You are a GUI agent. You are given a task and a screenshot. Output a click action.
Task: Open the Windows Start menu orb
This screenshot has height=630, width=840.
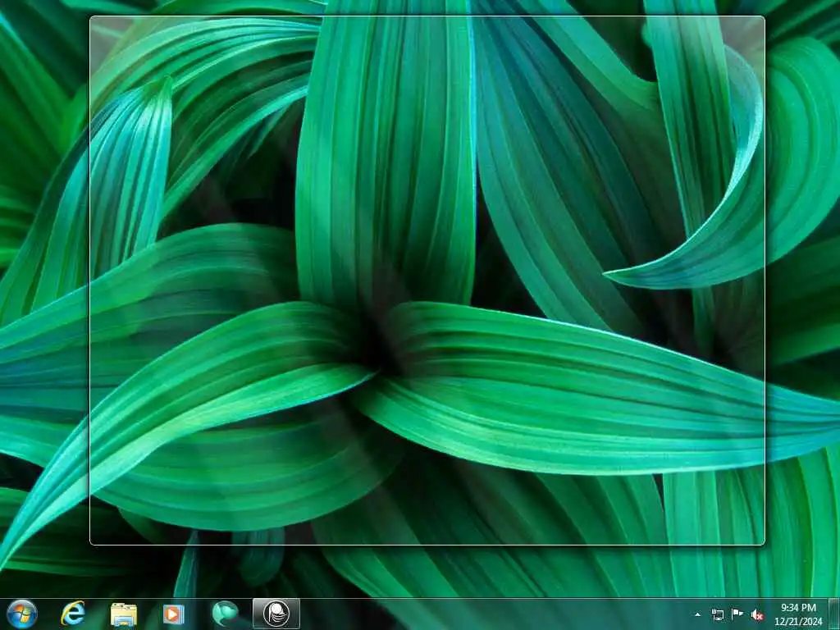(22, 614)
